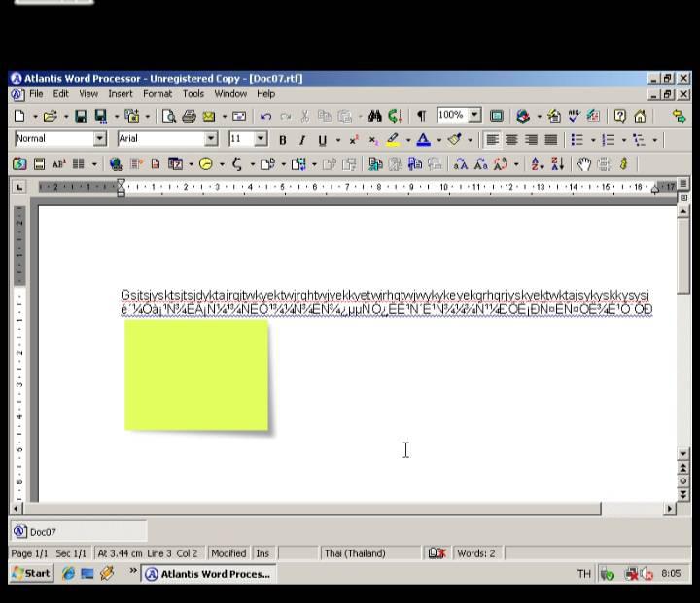Undo the last action
The height and width of the screenshot is (603, 700).
[265, 117]
